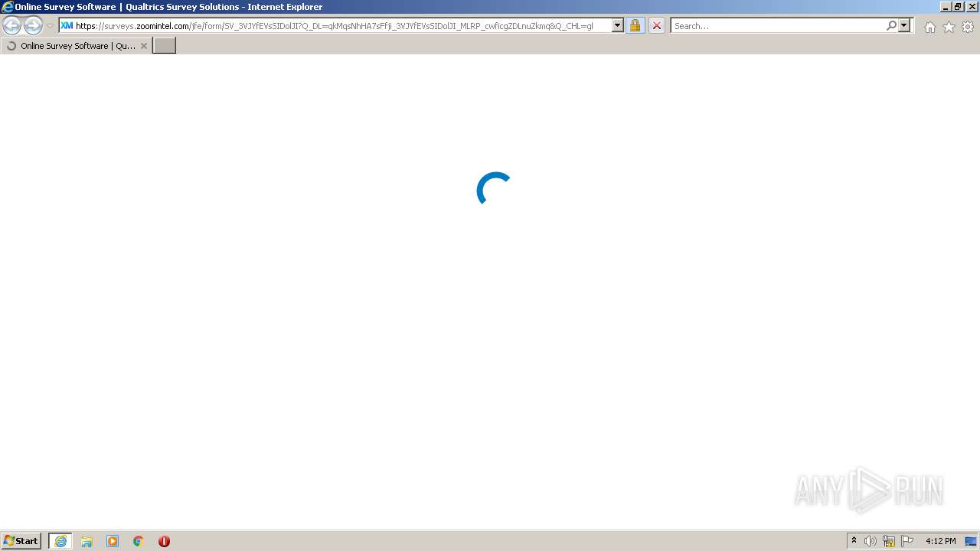Click the security lock icon
Image resolution: width=980 pixels, height=551 pixels.
(x=635, y=25)
